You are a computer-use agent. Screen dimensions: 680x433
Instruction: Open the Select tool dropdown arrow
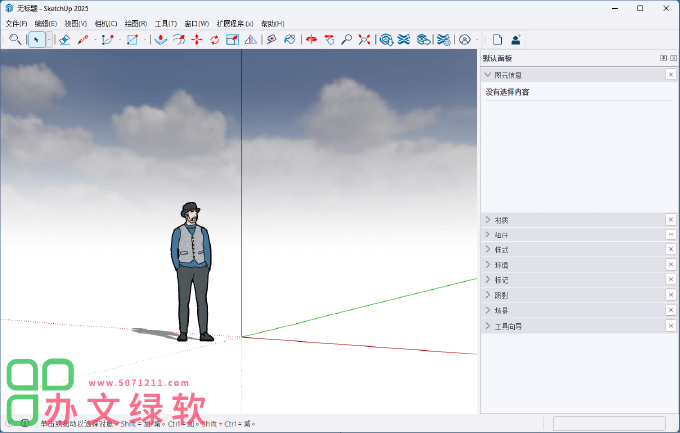pyautogui.click(x=49, y=40)
